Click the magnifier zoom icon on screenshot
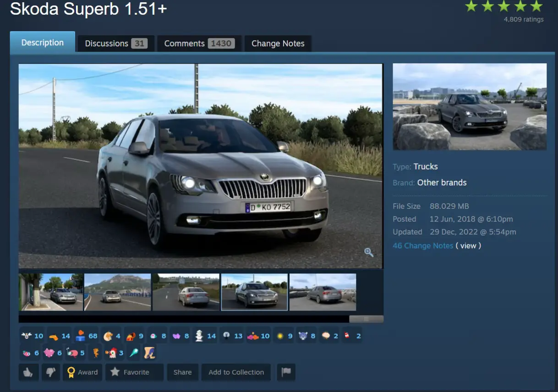Image resolution: width=558 pixels, height=392 pixels. pos(369,252)
